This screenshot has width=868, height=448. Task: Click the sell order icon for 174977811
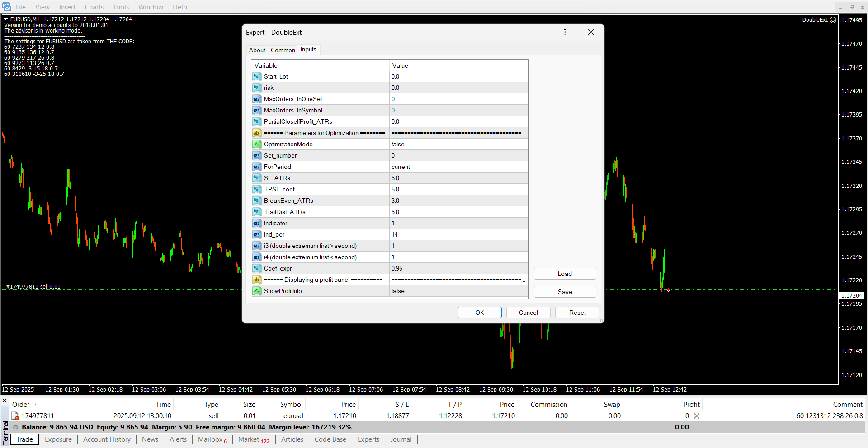click(15, 416)
